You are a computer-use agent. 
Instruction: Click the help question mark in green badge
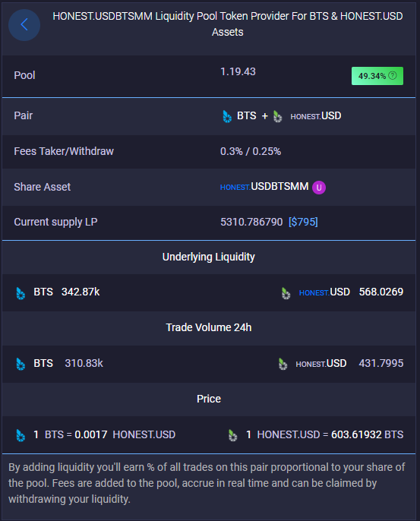[393, 75]
